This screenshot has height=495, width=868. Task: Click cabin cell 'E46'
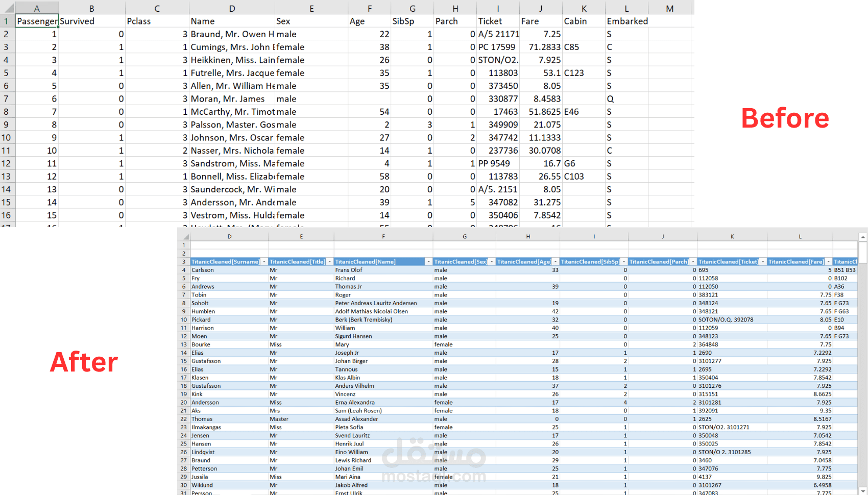tap(584, 112)
